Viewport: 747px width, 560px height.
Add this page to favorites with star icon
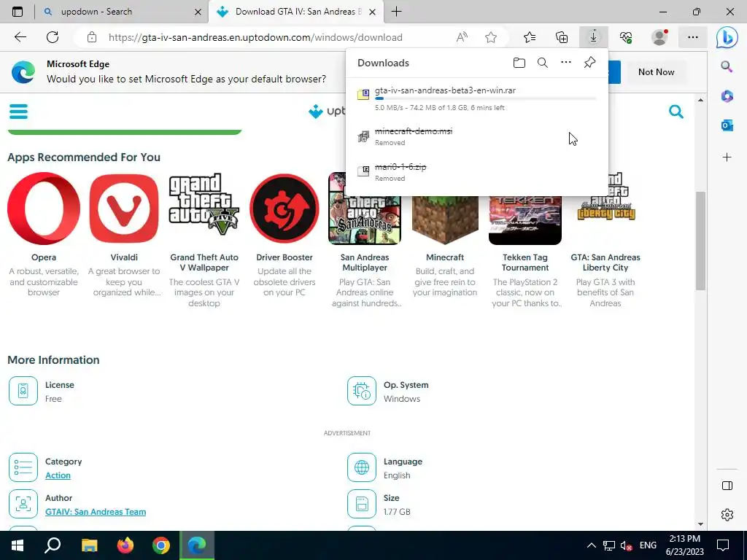(491, 37)
